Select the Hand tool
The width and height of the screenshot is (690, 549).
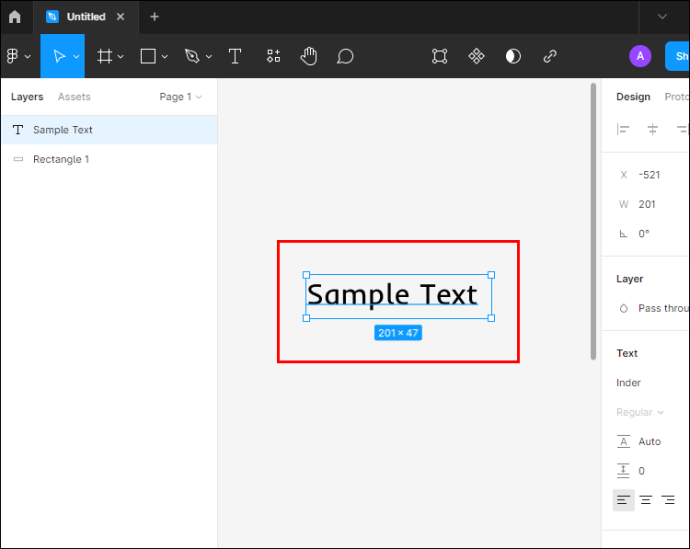click(x=309, y=56)
